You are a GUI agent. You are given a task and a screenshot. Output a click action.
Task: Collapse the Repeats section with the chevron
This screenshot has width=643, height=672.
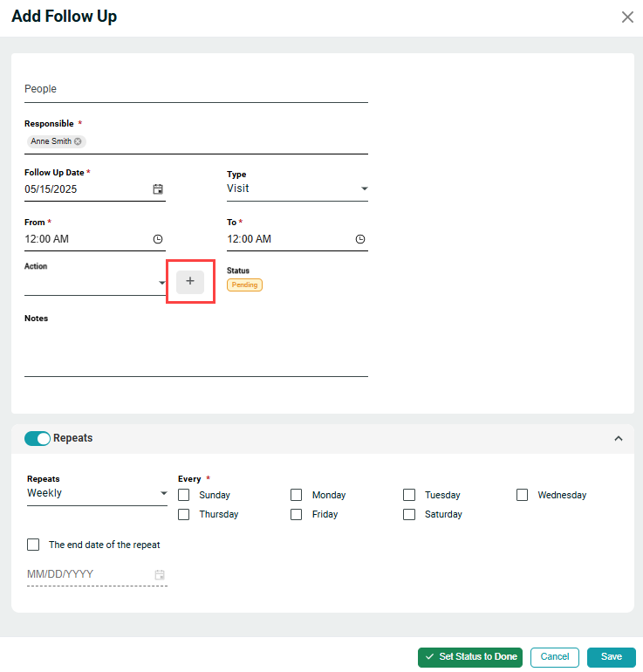[619, 438]
